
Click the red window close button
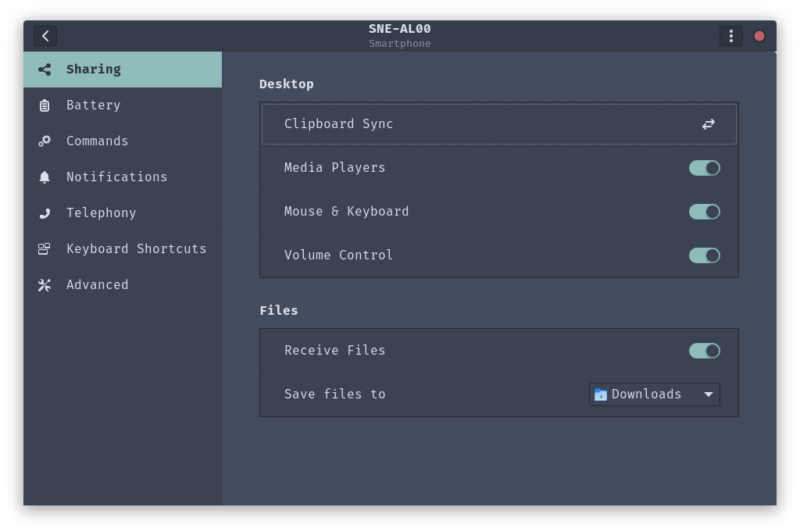pyautogui.click(x=759, y=36)
